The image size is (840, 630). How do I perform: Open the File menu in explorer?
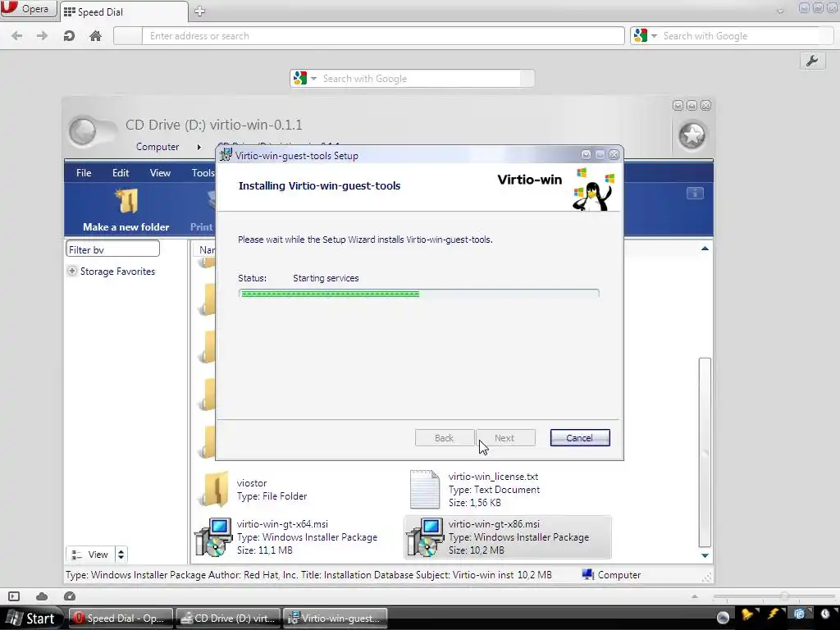[84, 172]
